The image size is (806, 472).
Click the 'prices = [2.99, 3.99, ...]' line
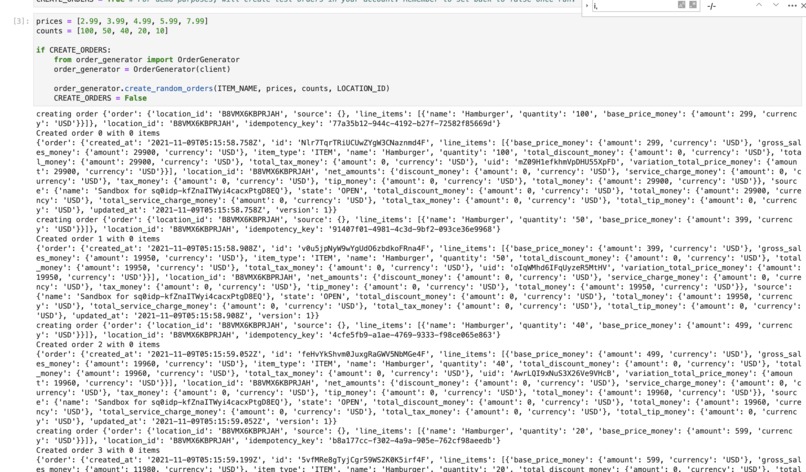pyautogui.click(x=122, y=21)
